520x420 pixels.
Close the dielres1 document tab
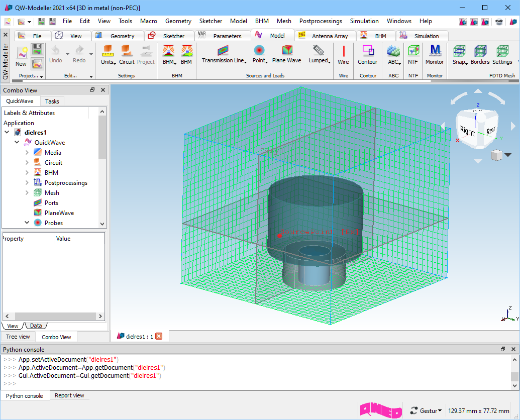point(159,336)
